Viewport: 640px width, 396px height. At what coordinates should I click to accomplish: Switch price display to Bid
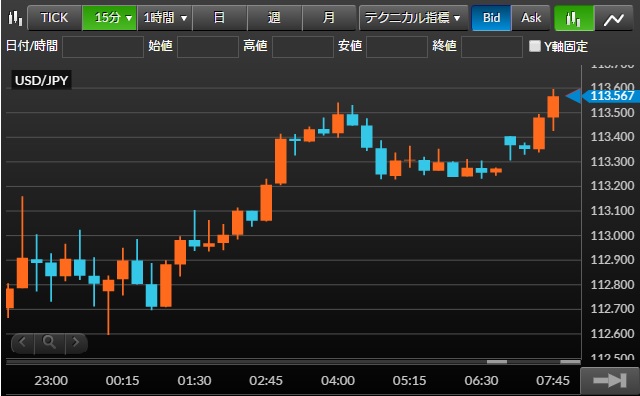(491, 18)
